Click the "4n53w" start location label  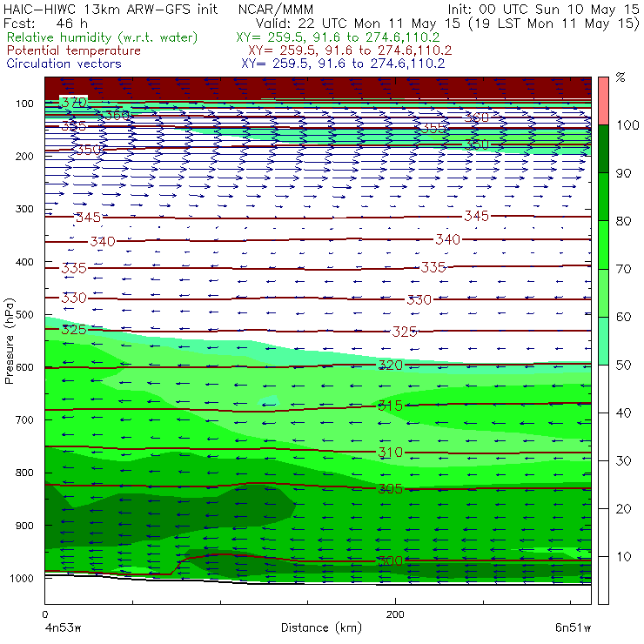[63, 628]
